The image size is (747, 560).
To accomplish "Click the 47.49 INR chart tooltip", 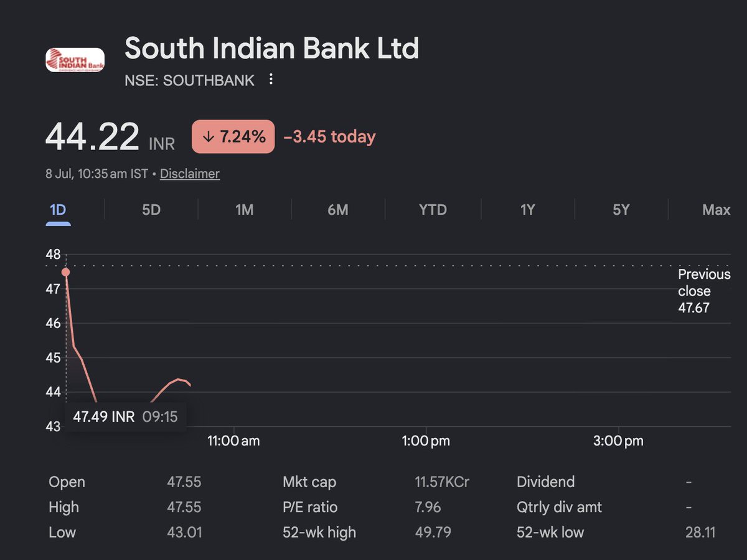I will pos(125,417).
